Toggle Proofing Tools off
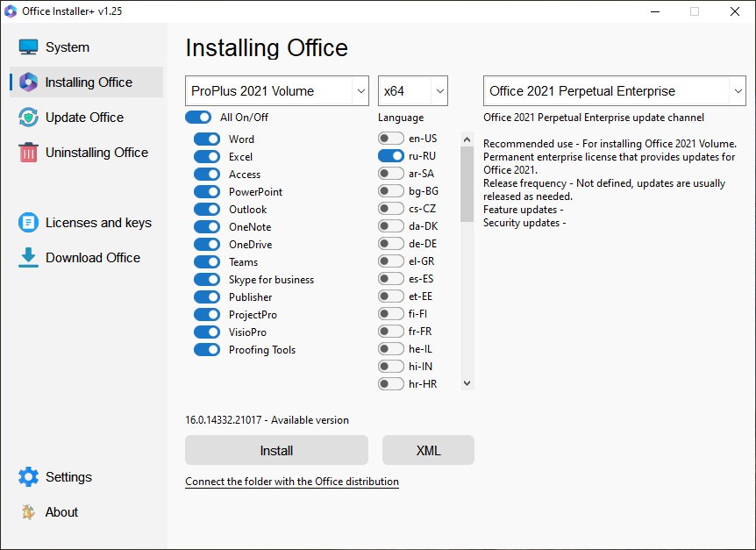The height and width of the screenshot is (550, 756). pyautogui.click(x=207, y=350)
